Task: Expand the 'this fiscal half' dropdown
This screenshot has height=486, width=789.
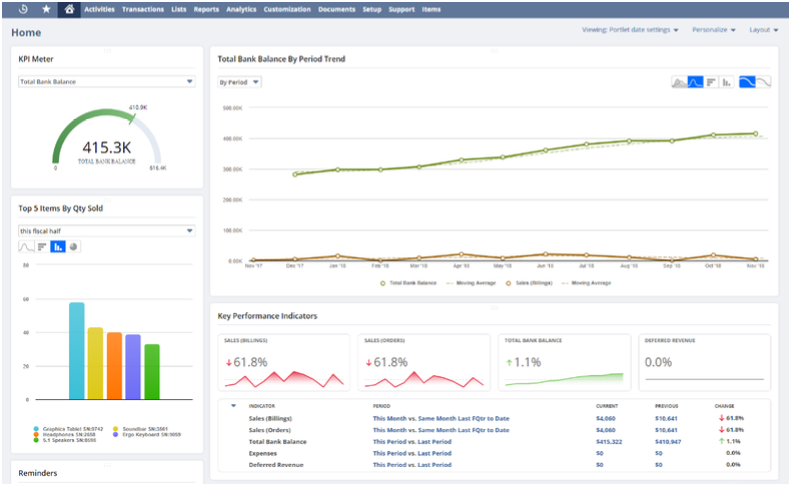Action: click(x=106, y=231)
